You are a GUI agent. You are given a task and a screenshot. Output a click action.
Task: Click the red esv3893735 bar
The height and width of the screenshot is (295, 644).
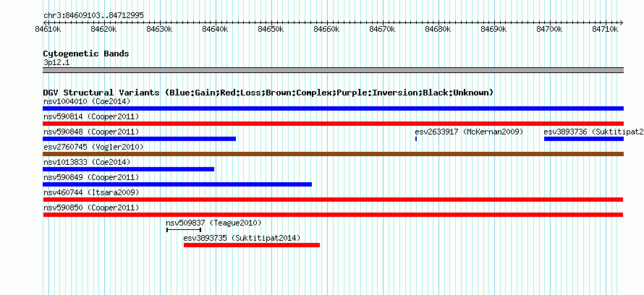(x=251, y=245)
